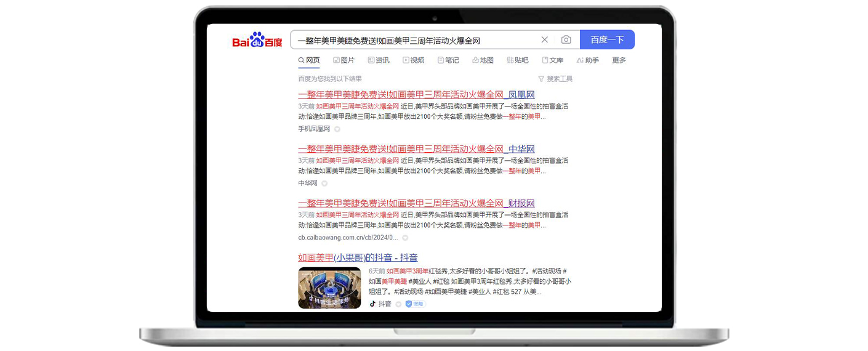The height and width of the screenshot is (351, 868).
Task: Click the 手机凤凰网 source label
Action: [314, 129]
